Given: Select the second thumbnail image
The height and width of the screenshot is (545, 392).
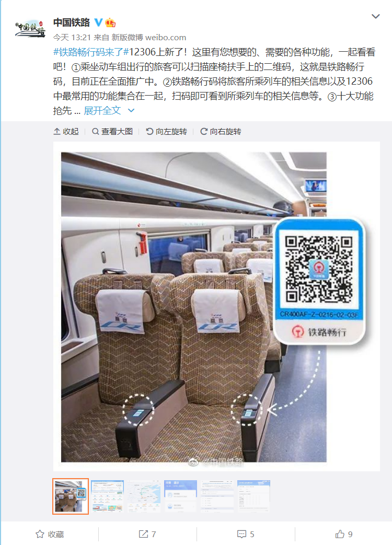Looking at the screenshot, I should [x=107, y=496].
